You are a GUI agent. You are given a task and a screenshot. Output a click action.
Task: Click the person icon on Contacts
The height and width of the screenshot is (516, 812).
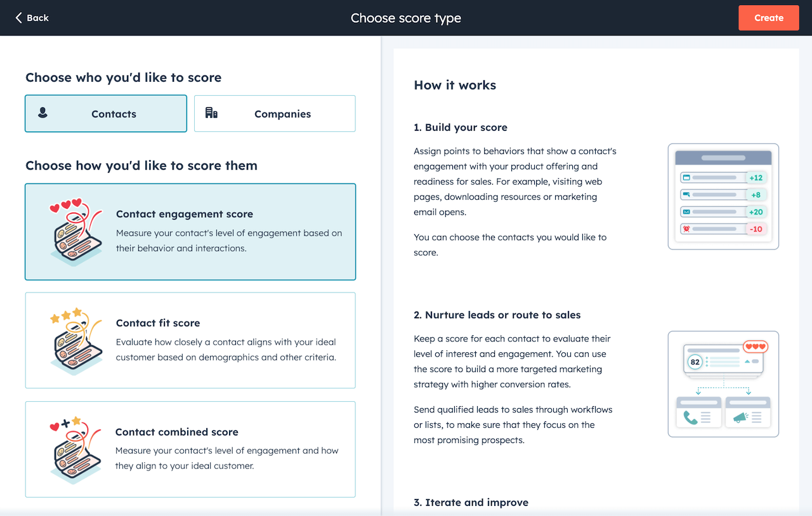[x=43, y=113]
